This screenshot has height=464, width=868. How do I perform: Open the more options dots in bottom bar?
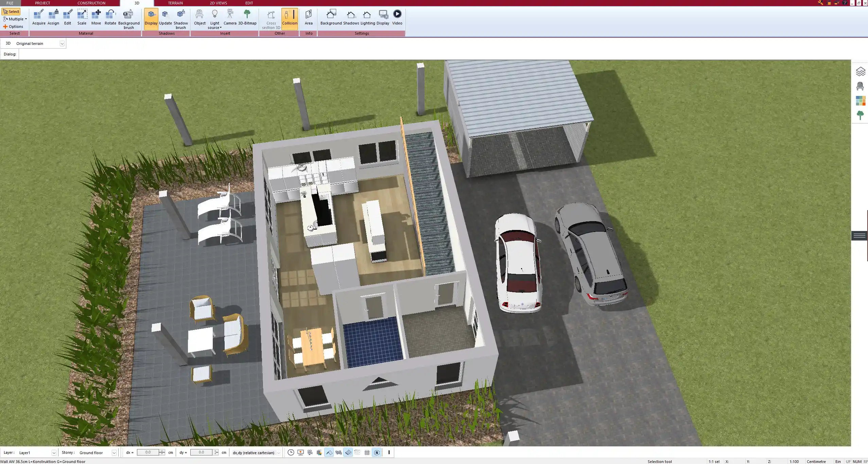click(x=389, y=452)
